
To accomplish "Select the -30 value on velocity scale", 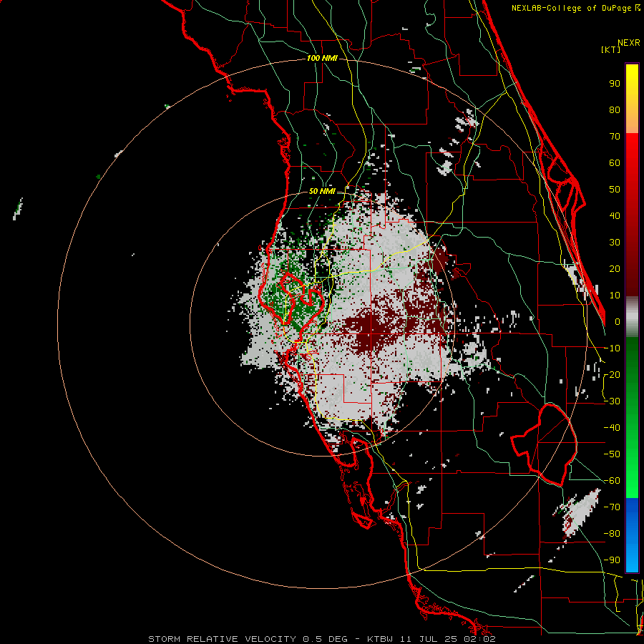I will pos(612,401).
